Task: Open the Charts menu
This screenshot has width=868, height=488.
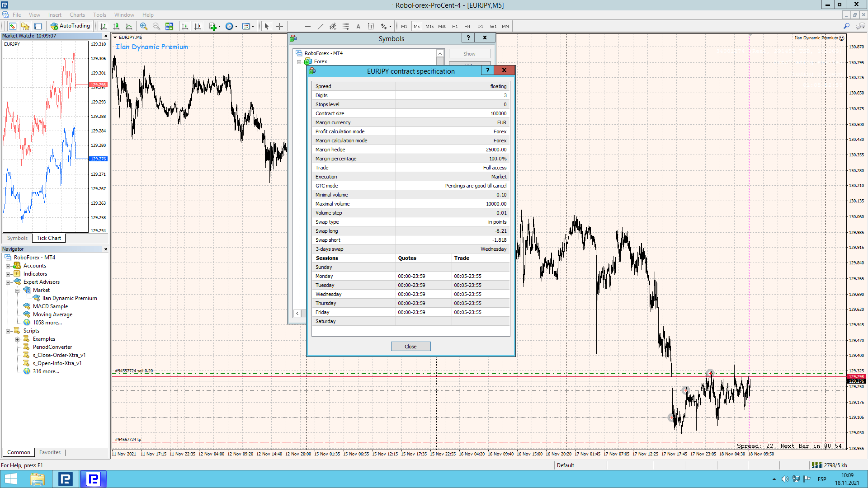Action: (77, 15)
